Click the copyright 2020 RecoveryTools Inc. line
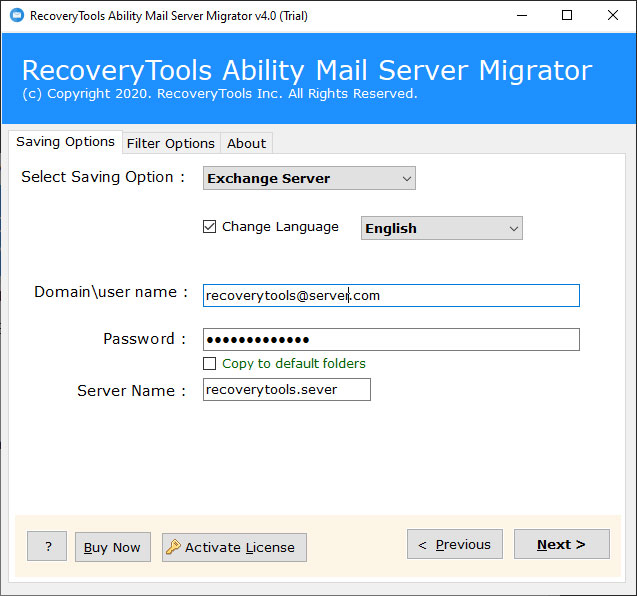 point(220,94)
